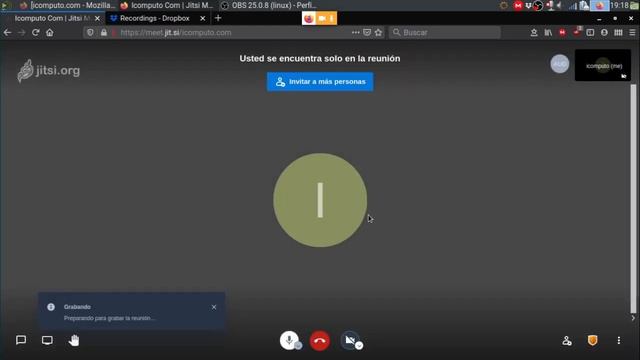640x360 pixels.
Task: Click the site security padlock
Action: [104, 33]
